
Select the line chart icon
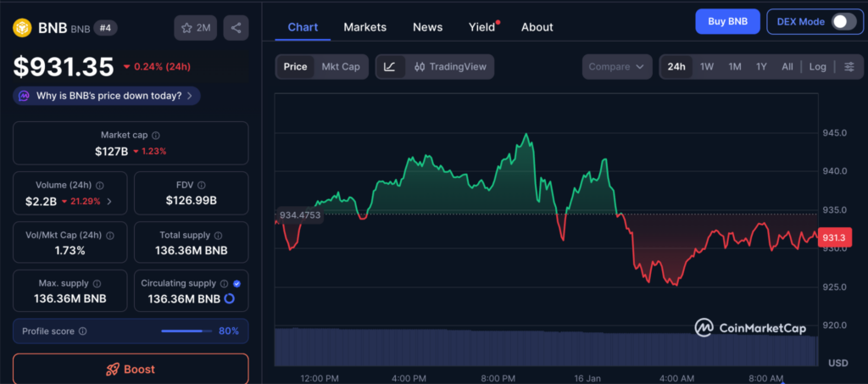tap(389, 67)
